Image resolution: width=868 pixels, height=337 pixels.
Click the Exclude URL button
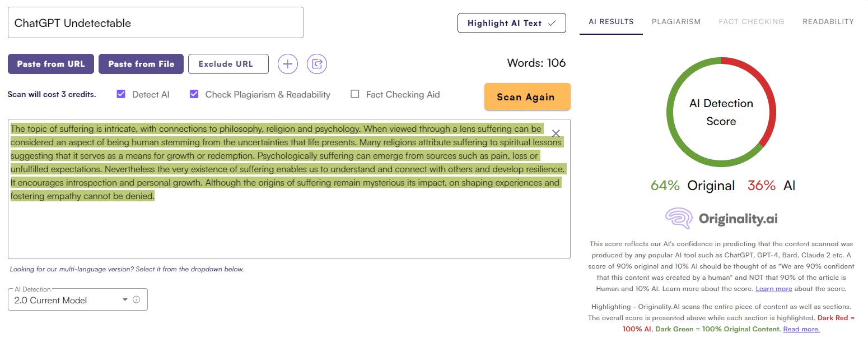click(x=228, y=64)
